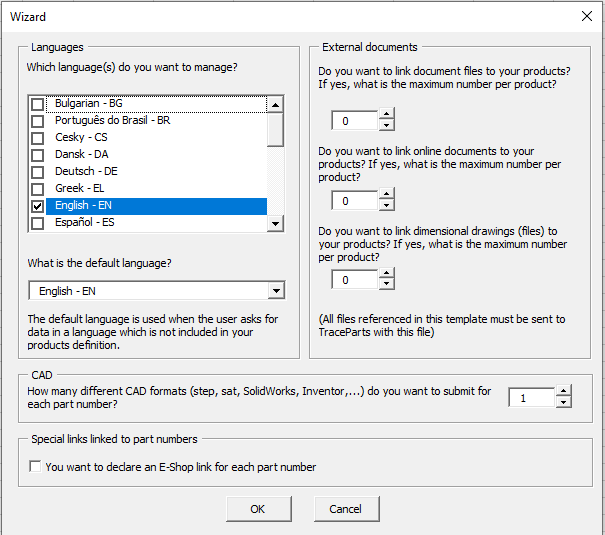Image resolution: width=605 pixels, height=535 pixels.
Task: Tick the Deutsch - DE language checkbox
Action: pos(38,172)
